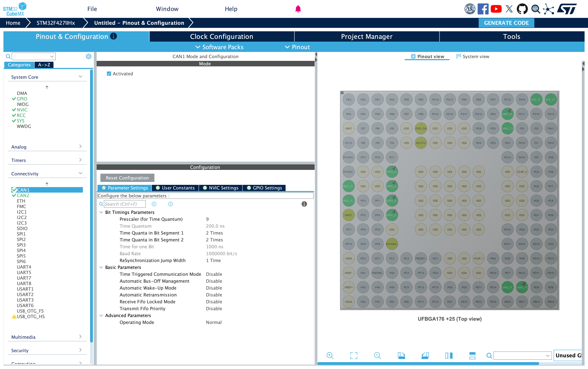Collapse the Basic Parameters group
Image resolution: width=588 pixels, height=369 pixels.
pos(101,267)
